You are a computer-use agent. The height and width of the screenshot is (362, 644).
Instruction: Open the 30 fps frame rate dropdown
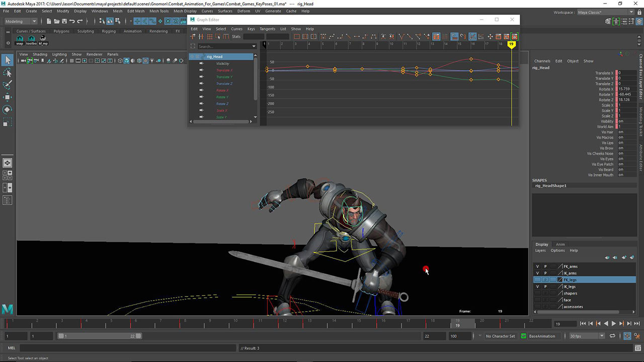coord(587,336)
